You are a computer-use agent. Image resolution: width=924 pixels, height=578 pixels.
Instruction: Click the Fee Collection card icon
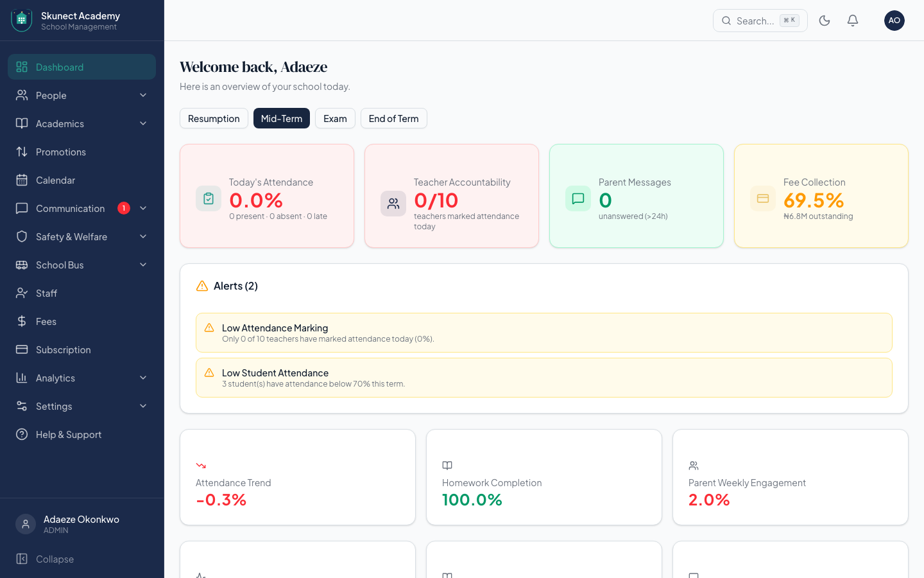pyautogui.click(x=763, y=198)
